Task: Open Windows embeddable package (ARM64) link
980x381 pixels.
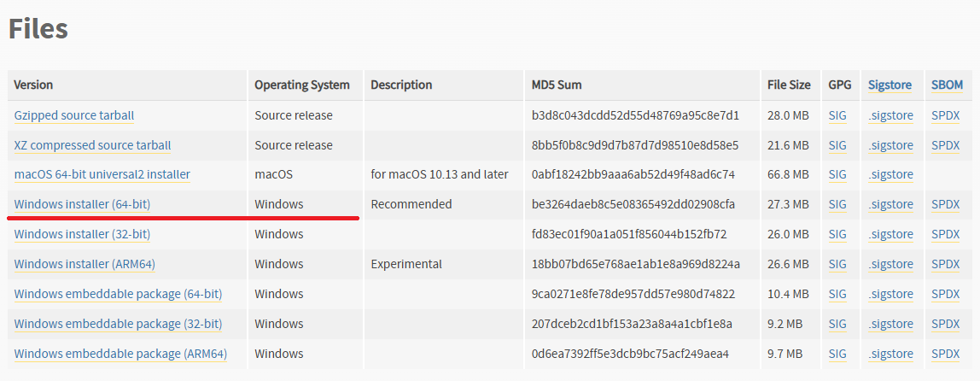Action: (120, 354)
